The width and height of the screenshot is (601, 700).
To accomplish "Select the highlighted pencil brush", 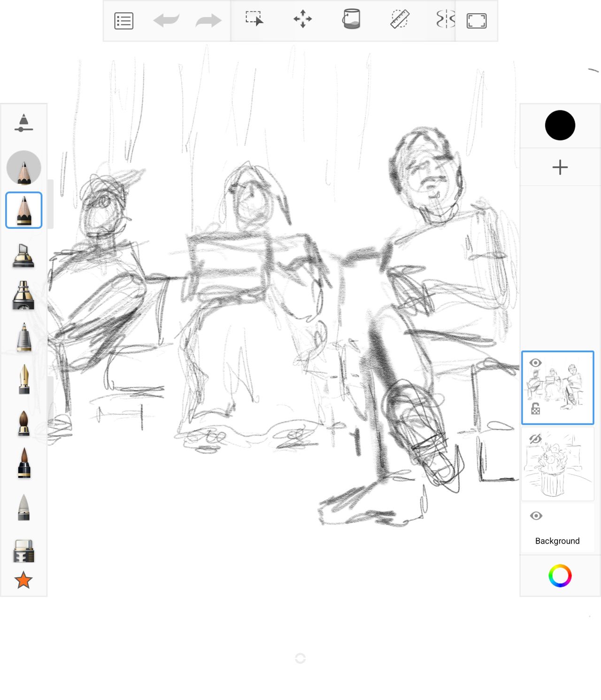I will pos(23,210).
